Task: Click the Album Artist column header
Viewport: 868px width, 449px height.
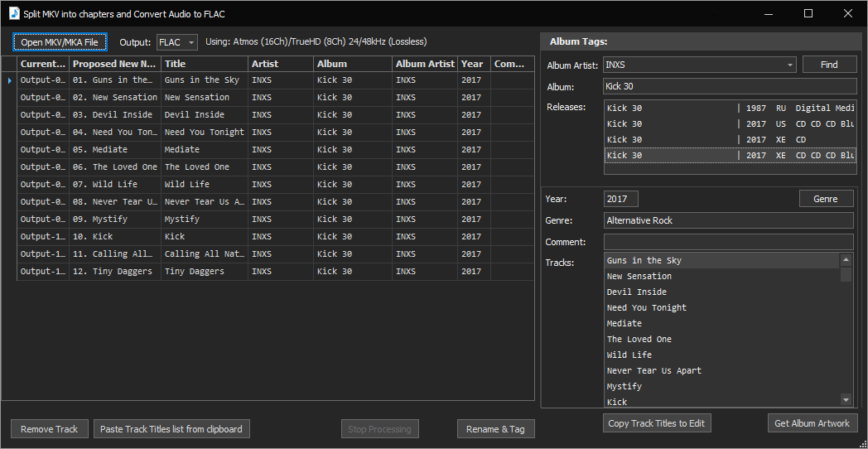Action: 425,64
